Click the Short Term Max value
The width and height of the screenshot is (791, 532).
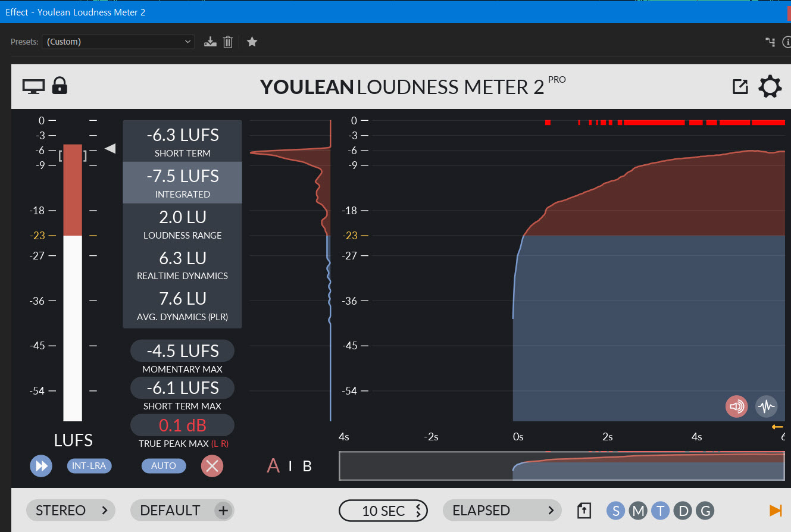coord(182,388)
